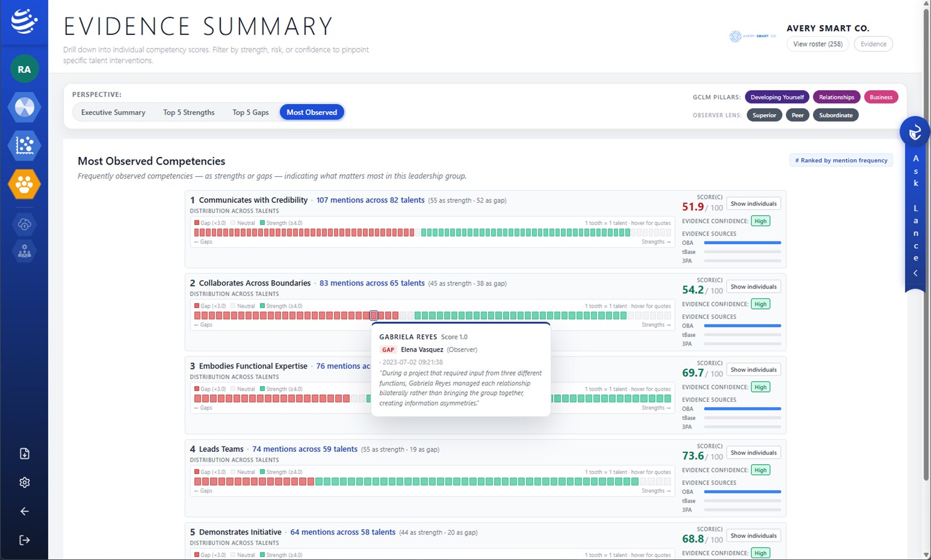Click the logout icon in sidebar
The image size is (931, 560).
pyautogui.click(x=24, y=540)
